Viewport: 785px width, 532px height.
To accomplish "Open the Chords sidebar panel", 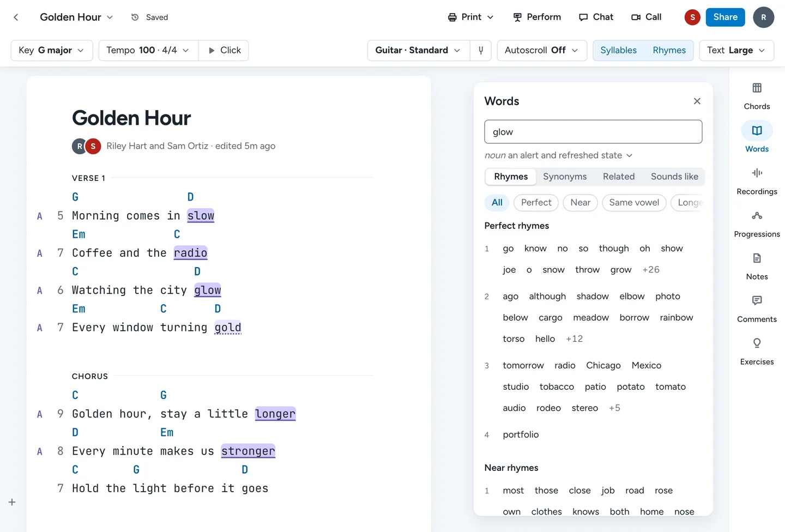I will tap(757, 96).
